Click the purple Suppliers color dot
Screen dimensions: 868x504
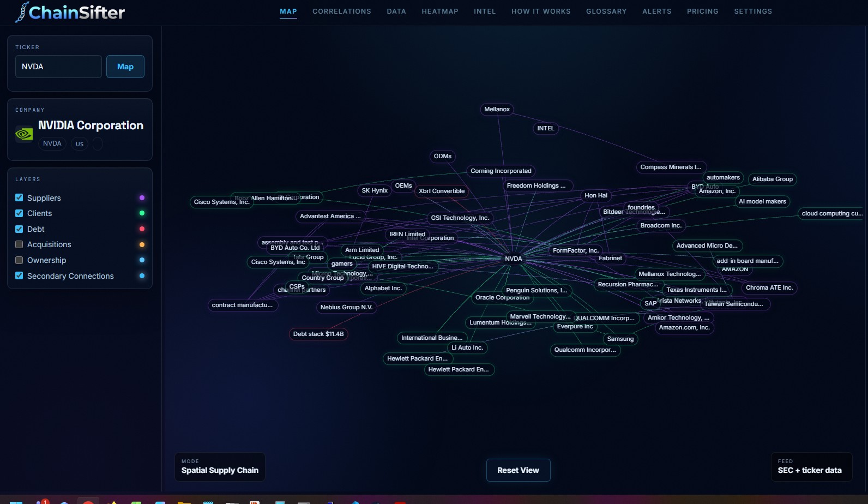(142, 197)
